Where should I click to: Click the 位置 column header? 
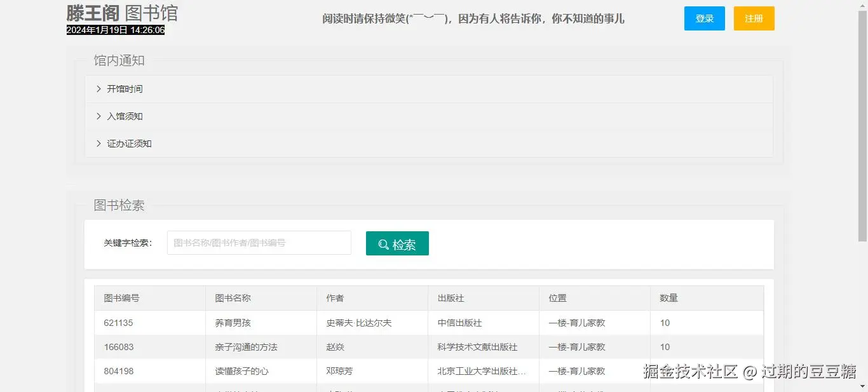tap(595, 298)
